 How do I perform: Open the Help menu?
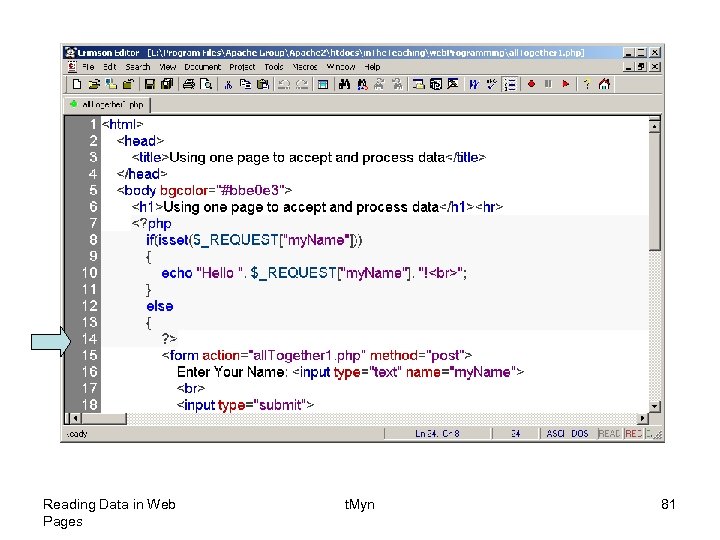[372, 67]
